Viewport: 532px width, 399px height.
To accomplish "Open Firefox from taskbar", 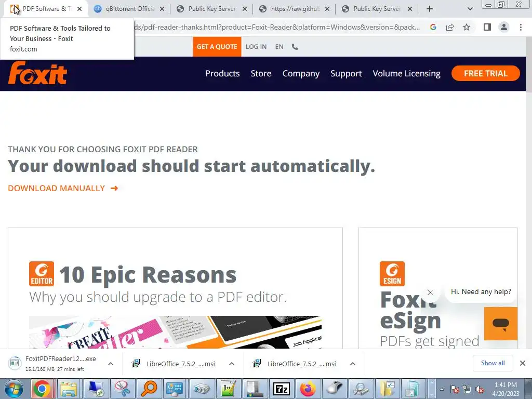I will (308, 389).
